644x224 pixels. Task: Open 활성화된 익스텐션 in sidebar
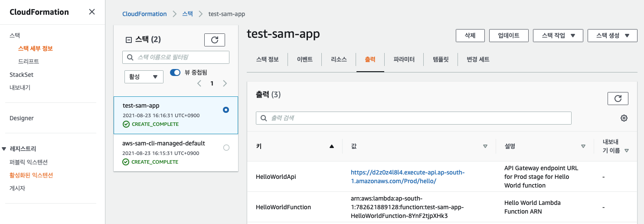click(x=31, y=175)
